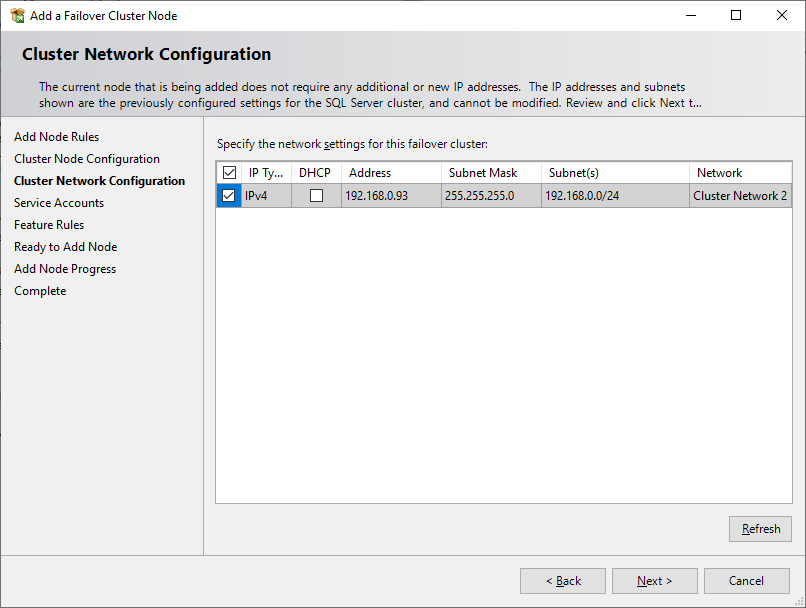Cancel the Add Node wizard

click(x=747, y=581)
